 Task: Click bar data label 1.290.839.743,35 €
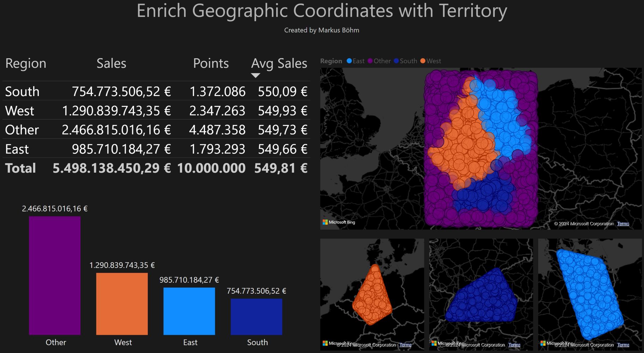pyautogui.click(x=122, y=265)
